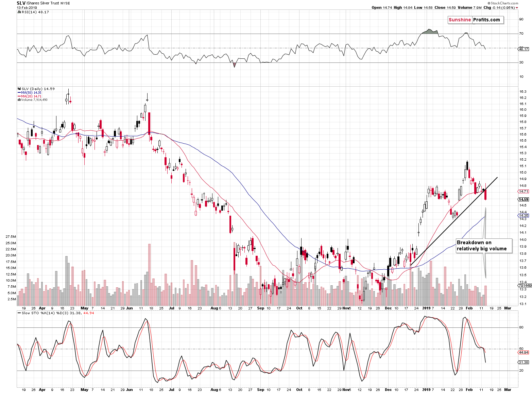
Task: Click the 'MA(20) 14.71' legend entry
Action: coord(31,96)
